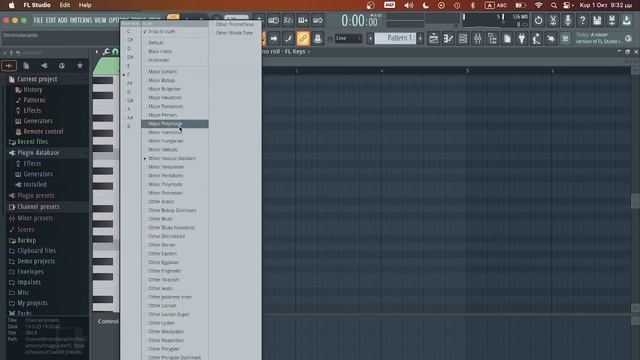Screen dimensions: 640x360
Task: Click the newer version news message
Action: pyautogui.click(x=599, y=38)
